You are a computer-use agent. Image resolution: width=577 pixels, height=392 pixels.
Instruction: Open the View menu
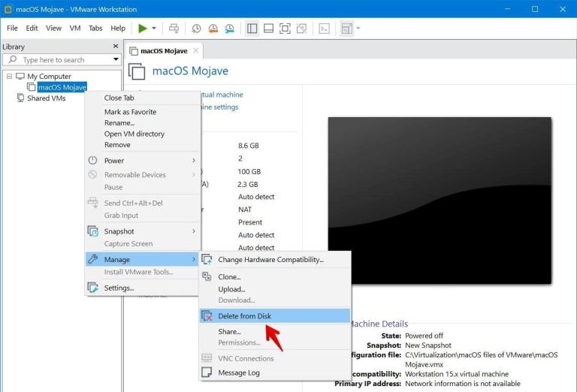coord(54,29)
